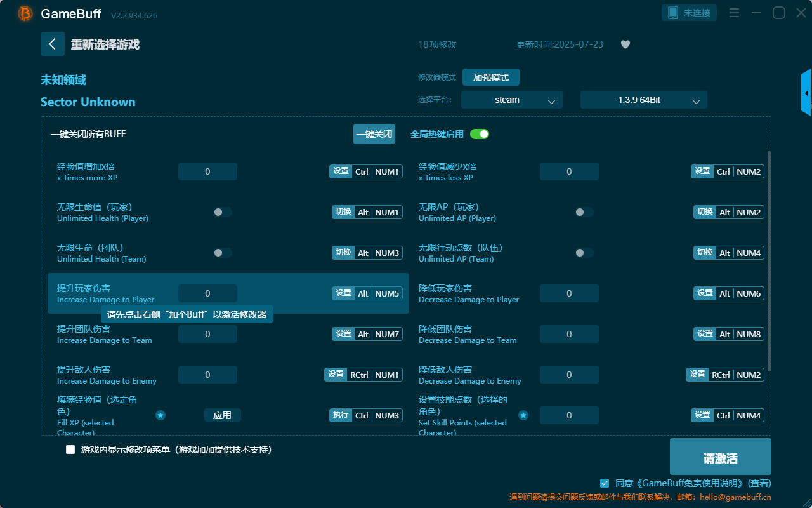The image size is (812, 508).
Task: Click the blue arrow tab on right edge
Action: 807,92
